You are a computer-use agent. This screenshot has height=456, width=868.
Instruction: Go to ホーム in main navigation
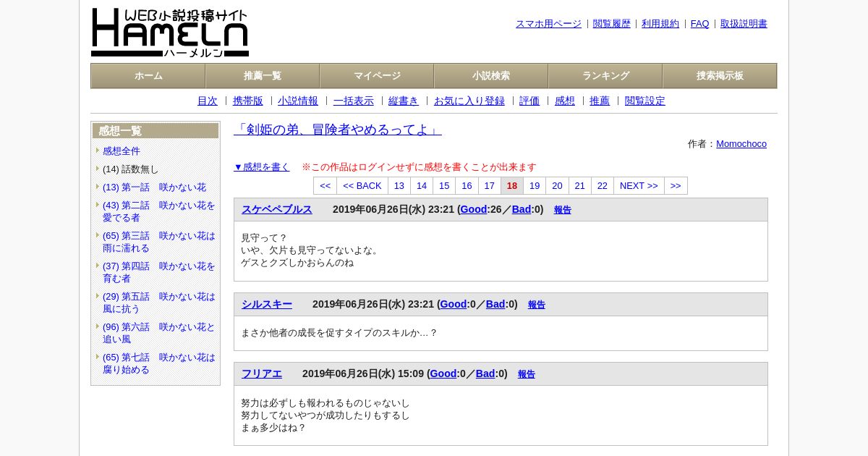pos(148,75)
